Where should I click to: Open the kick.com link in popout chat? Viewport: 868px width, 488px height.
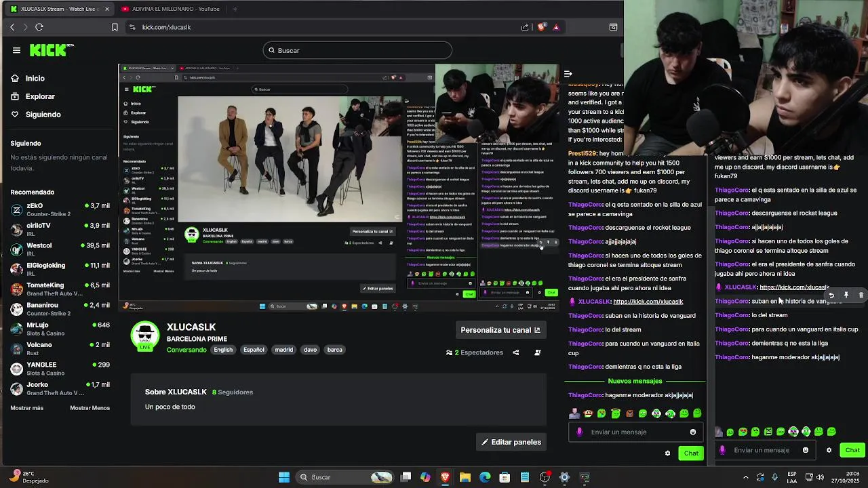point(794,287)
